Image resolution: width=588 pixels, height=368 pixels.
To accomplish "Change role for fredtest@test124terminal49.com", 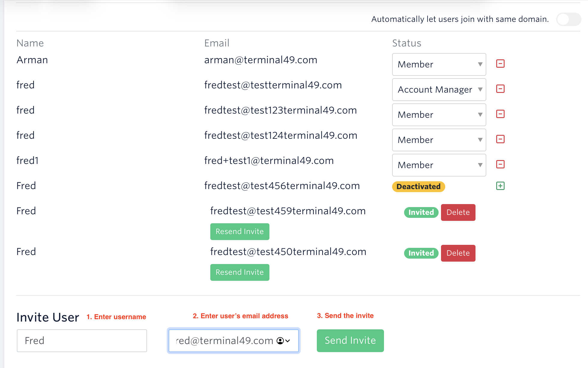I will pyautogui.click(x=439, y=140).
